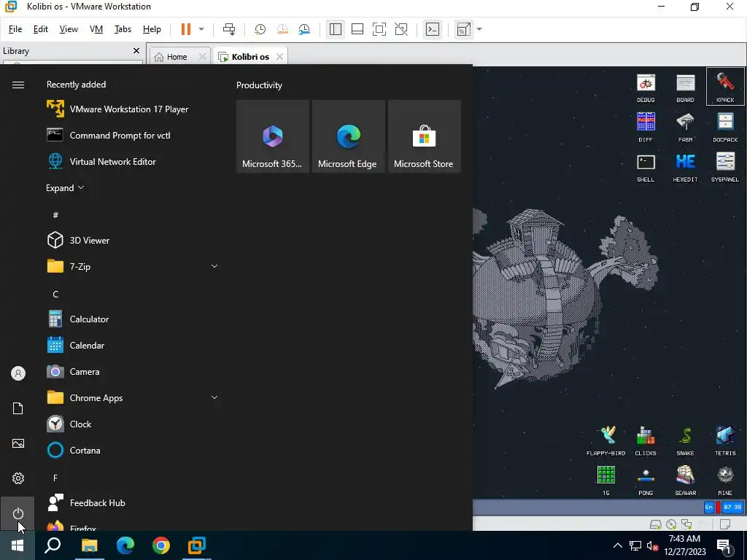Screen dimensions: 747x560
Task: Click the take snapshot toolbar icon
Action: [x=260, y=29]
